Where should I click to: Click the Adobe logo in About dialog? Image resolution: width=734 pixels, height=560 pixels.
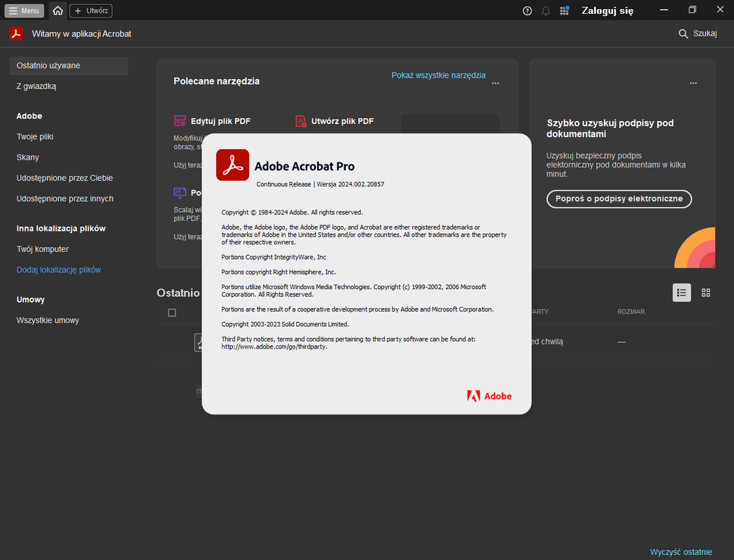coord(489,396)
